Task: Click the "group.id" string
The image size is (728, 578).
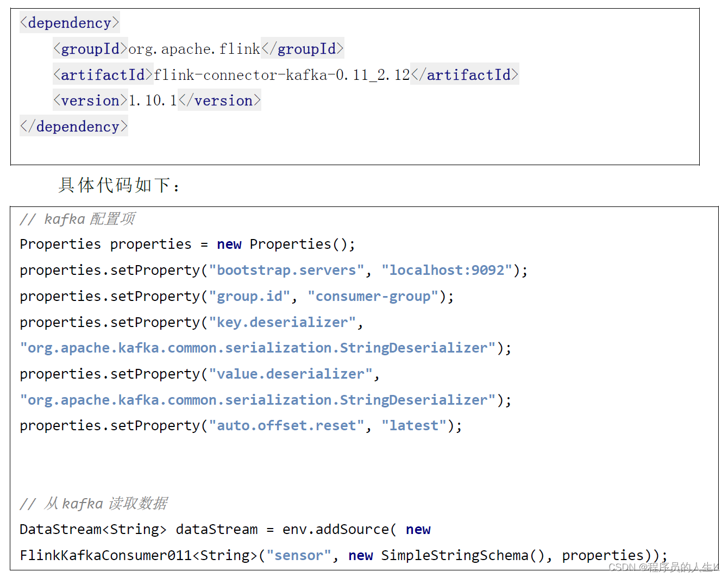Action: [249, 296]
